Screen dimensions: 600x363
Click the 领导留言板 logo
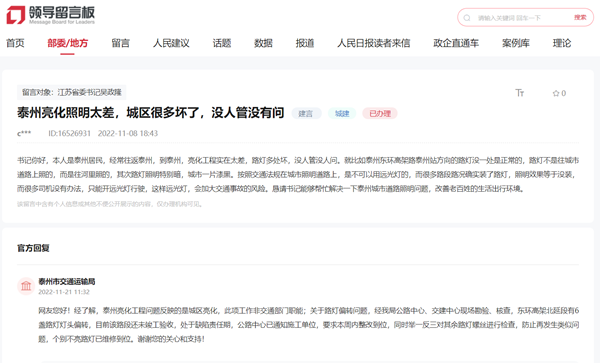[51, 15]
